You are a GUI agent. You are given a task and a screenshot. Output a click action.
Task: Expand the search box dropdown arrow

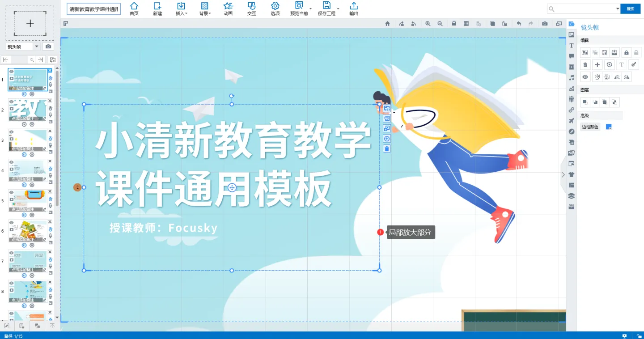[618, 8]
